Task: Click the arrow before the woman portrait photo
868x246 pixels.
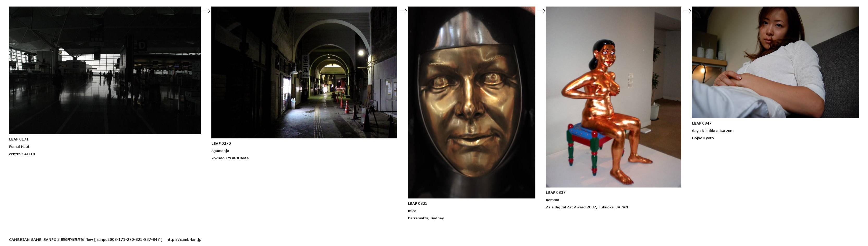Action: 686,11
